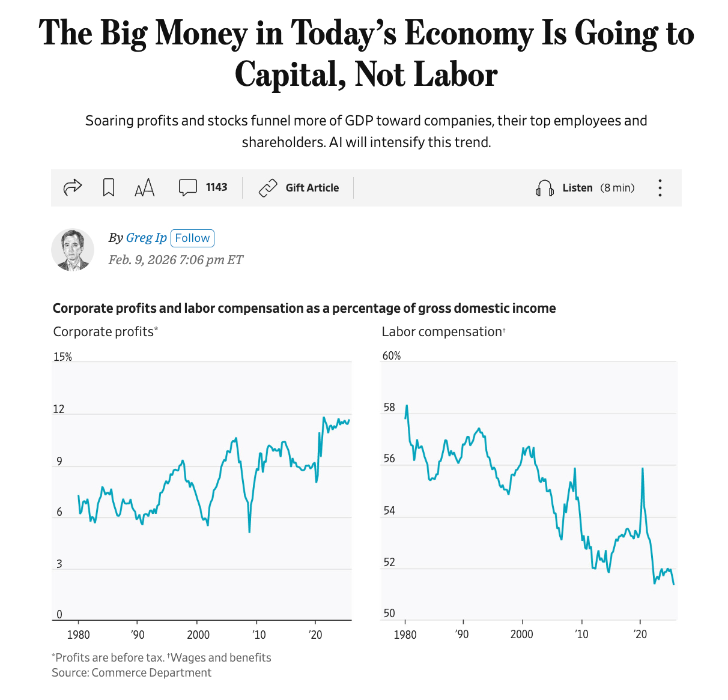Click the Gift Article label
Viewport: 728px width, 700px height.
point(312,188)
